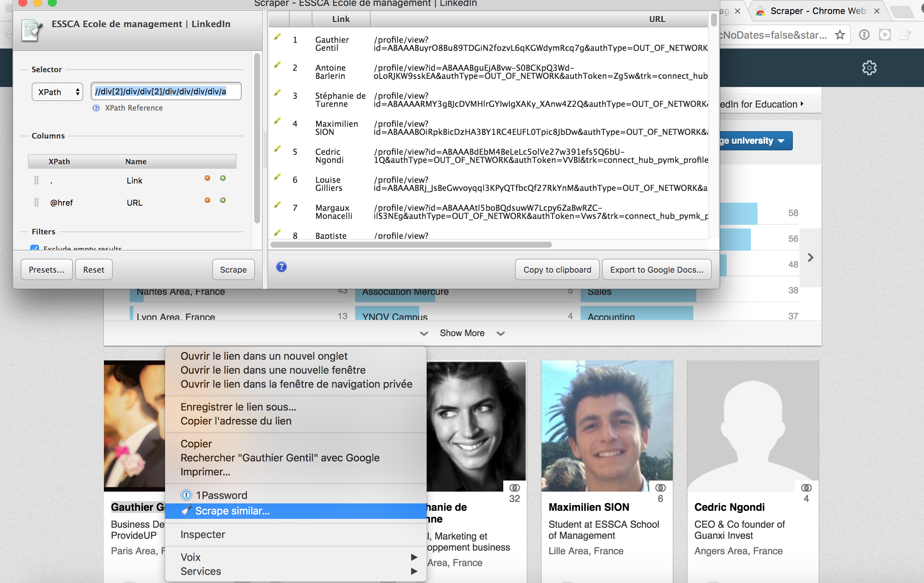
Task: Open Services submenu arrow
Action: (x=414, y=571)
